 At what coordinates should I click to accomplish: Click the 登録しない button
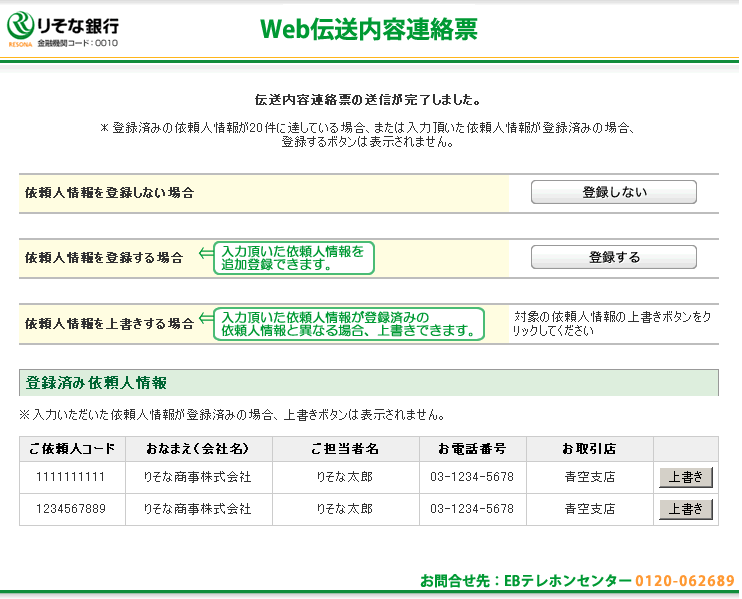[x=613, y=192]
